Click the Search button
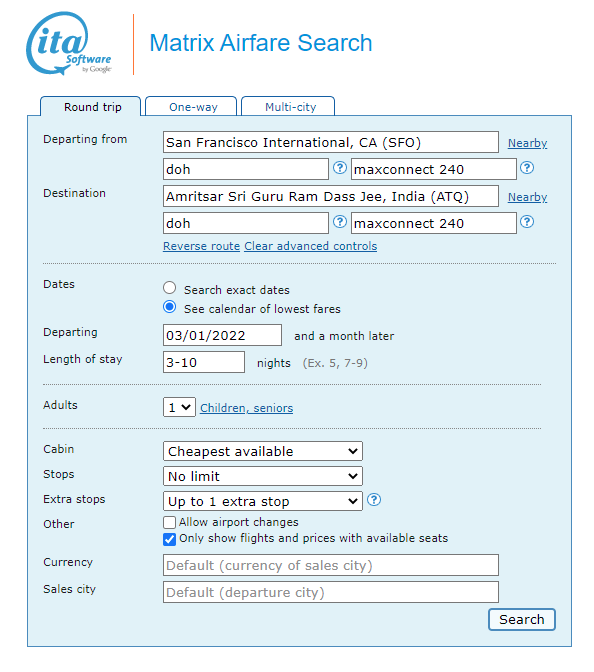 522,619
